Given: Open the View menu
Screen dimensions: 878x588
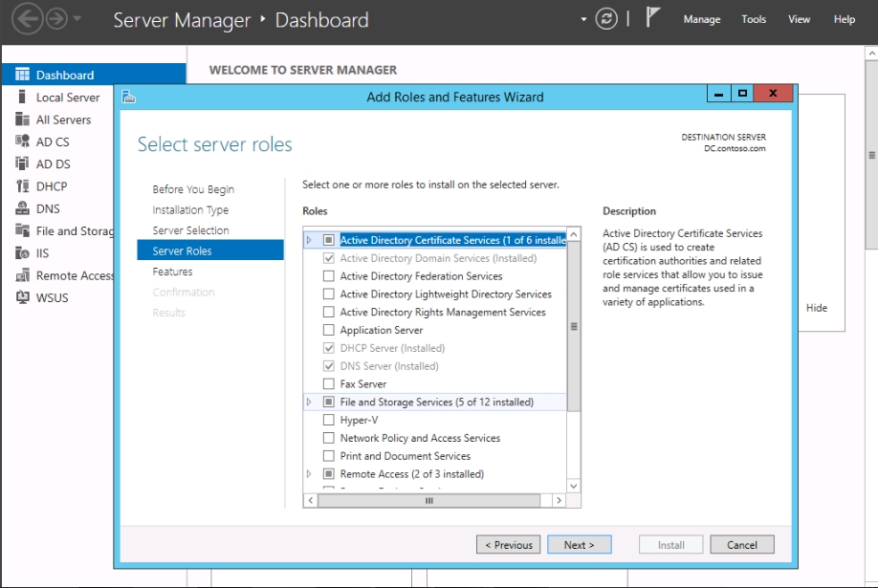Looking at the screenshot, I should (799, 19).
